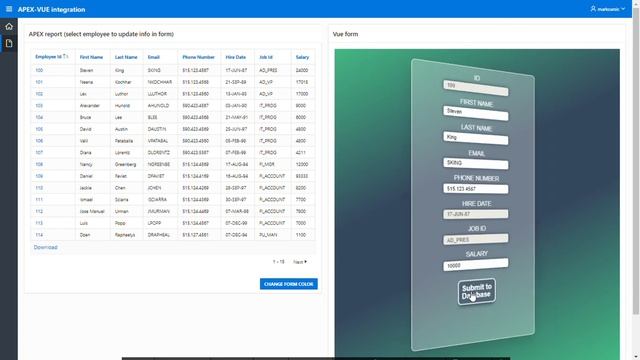Image resolution: width=640 pixels, height=360 pixels.
Task: Click the King last name cell
Action: (x=119, y=70)
